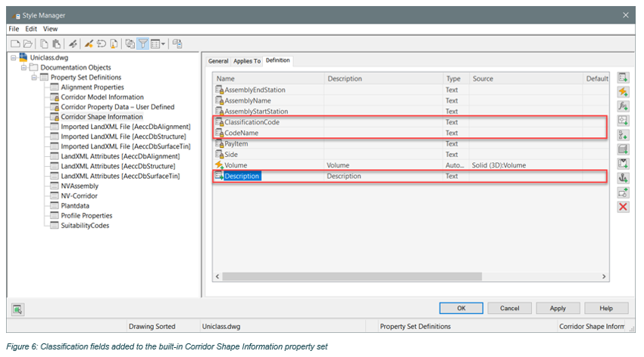Click the bottom-left floating viewer icon
This screenshot has height=357, width=644.
pos(17,308)
